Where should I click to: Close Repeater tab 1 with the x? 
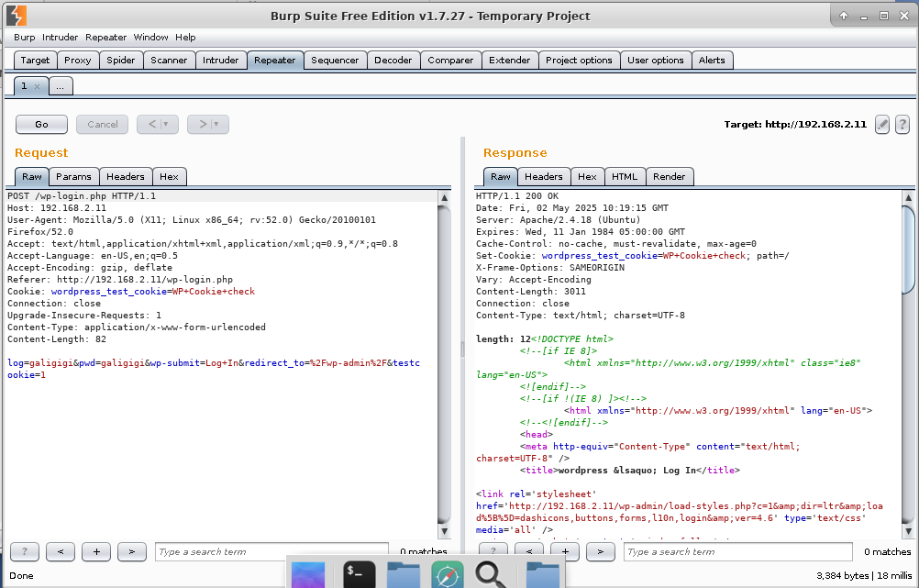37,86
